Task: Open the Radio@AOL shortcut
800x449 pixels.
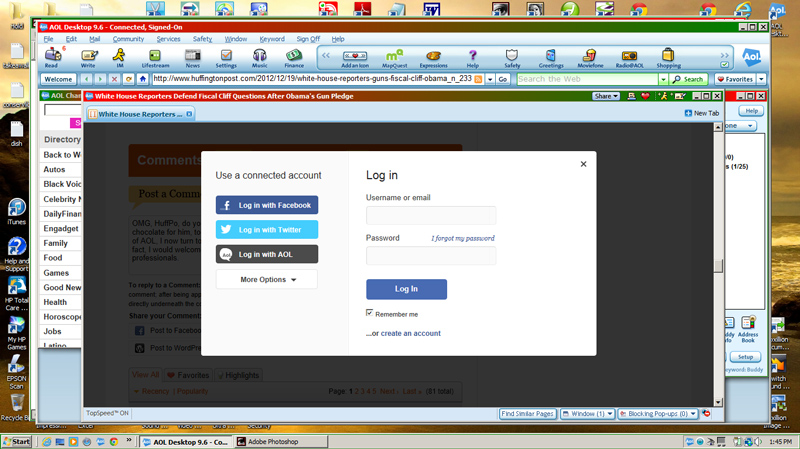Action: click(629, 58)
